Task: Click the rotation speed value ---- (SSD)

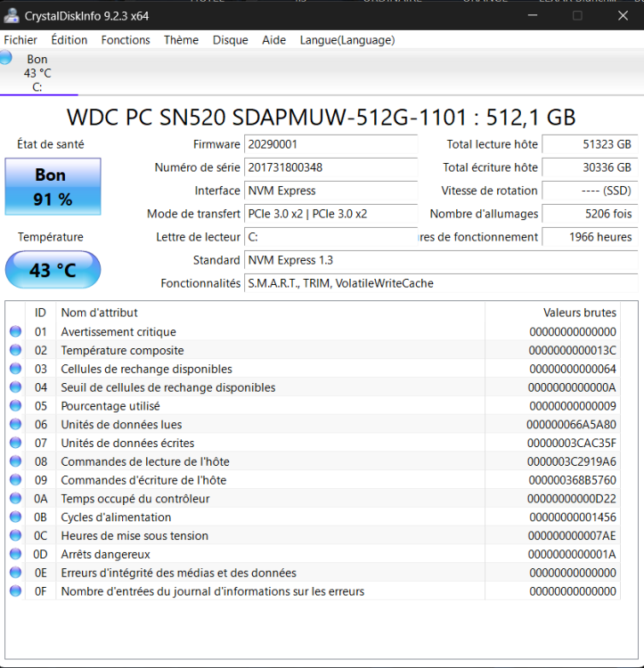Action: click(x=590, y=191)
